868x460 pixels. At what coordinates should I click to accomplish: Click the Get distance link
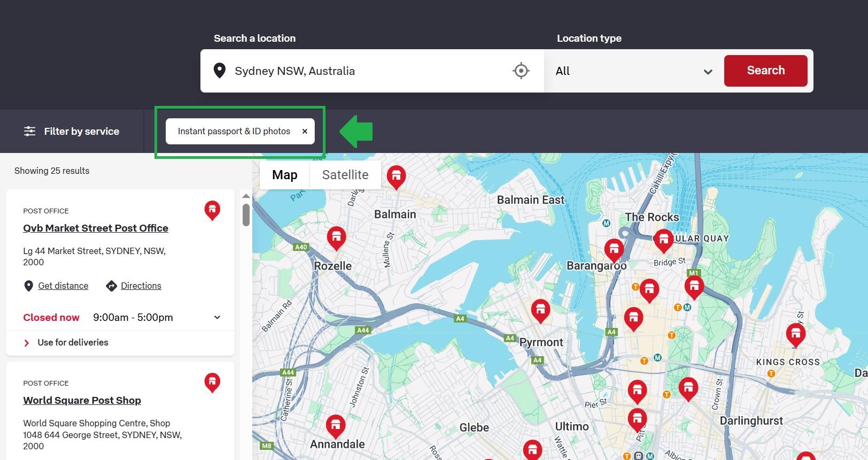[63, 286]
